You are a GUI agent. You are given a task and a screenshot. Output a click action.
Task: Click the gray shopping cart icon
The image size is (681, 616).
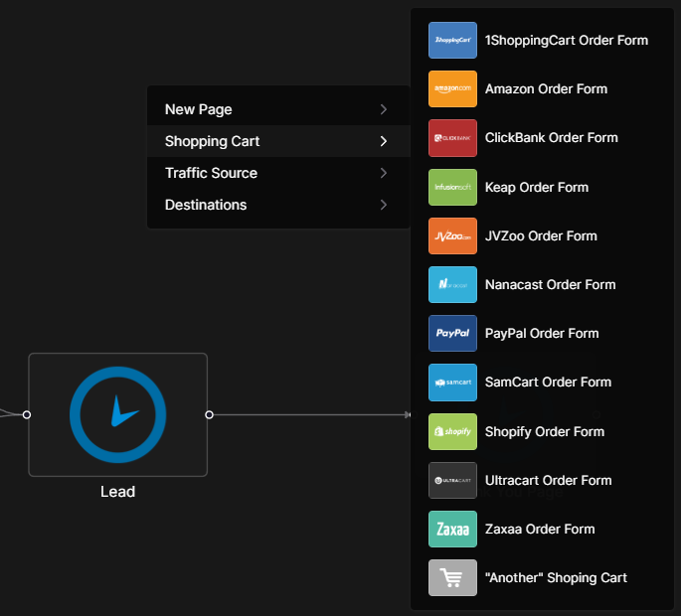[452, 577]
